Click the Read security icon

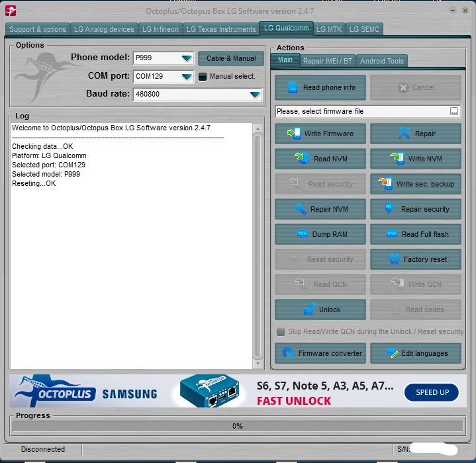(x=295, y=183)
